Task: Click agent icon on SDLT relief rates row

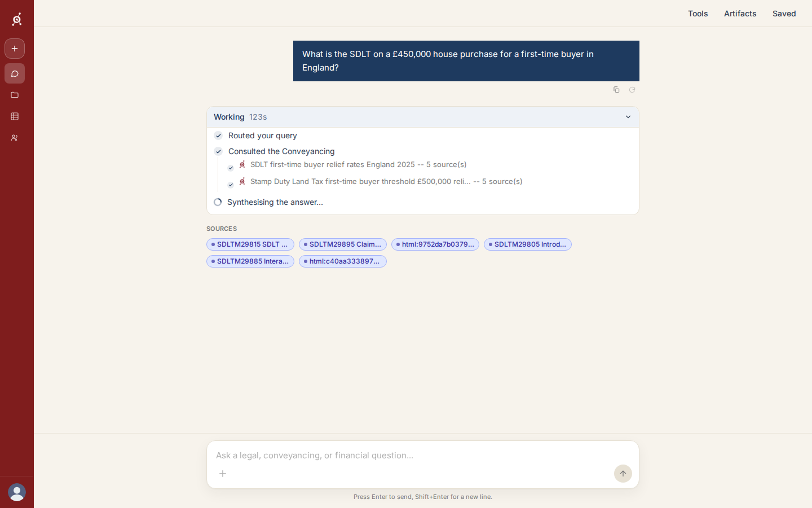Action: coord(242,164)
